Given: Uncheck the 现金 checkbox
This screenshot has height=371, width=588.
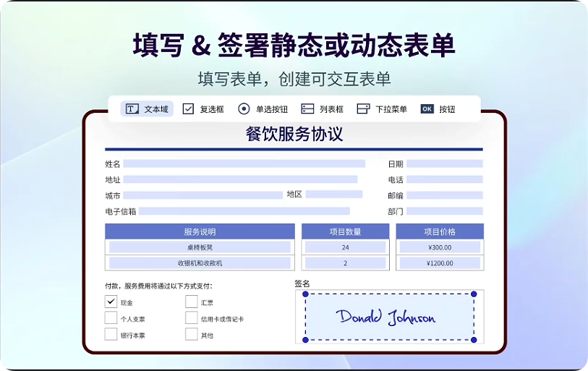Looking at the screenshot, I should pos(111,302).
